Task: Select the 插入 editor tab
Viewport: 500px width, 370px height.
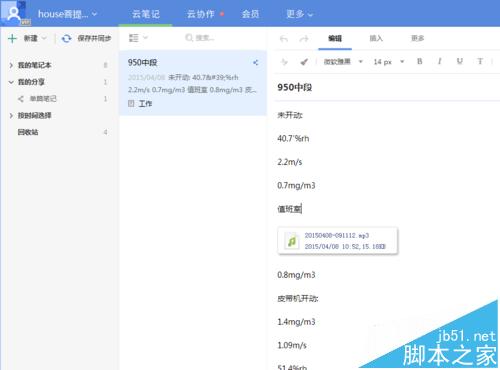Action: (x=376, y=38)
